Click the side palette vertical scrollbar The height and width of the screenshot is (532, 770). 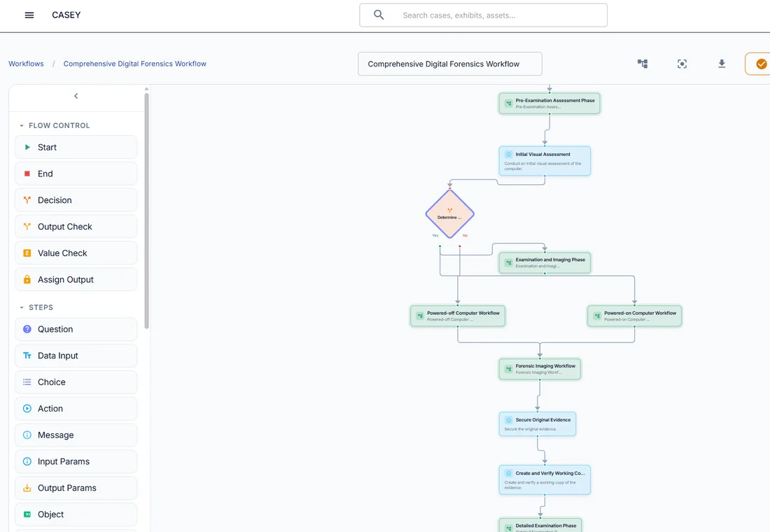(x=146, y=211)
